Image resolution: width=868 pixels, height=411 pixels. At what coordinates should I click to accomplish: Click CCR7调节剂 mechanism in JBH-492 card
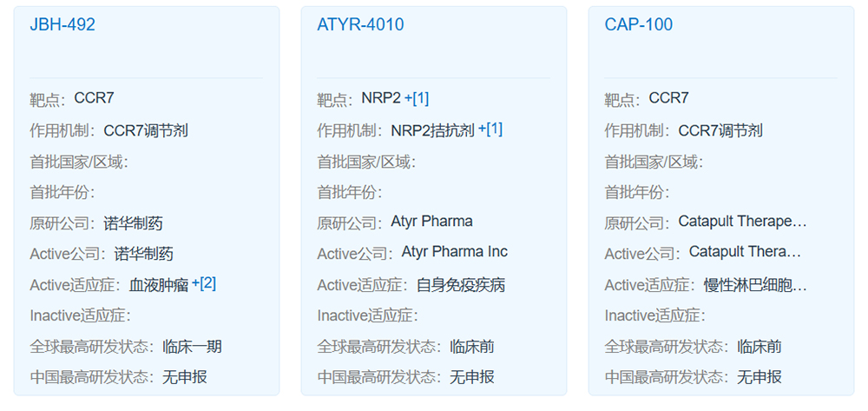tap(146, 130)
